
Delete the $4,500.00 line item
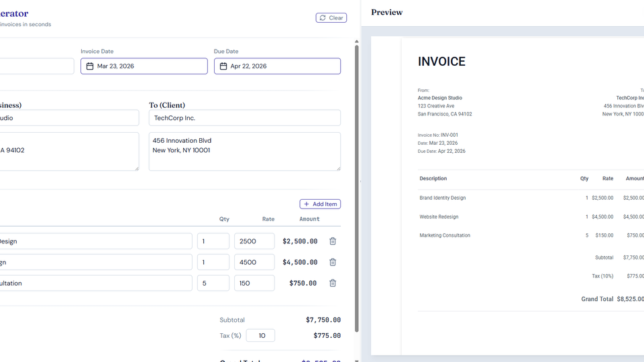(333, 262)
